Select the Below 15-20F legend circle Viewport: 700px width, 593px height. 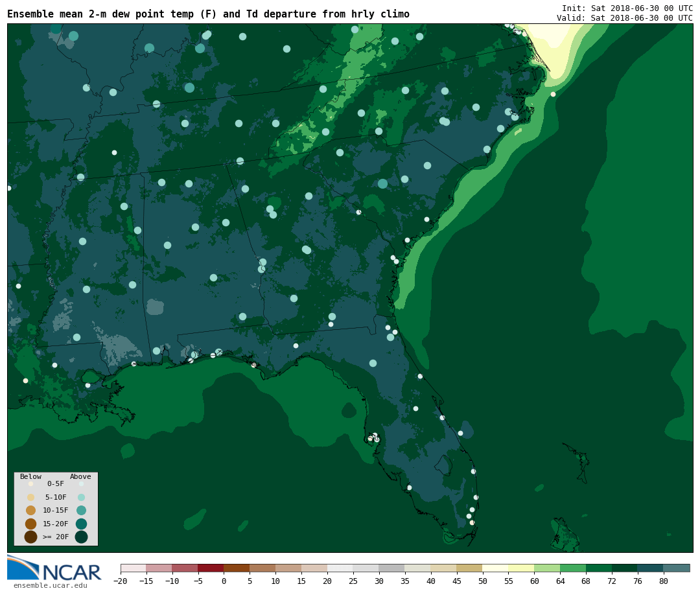(x=31, y=524)
